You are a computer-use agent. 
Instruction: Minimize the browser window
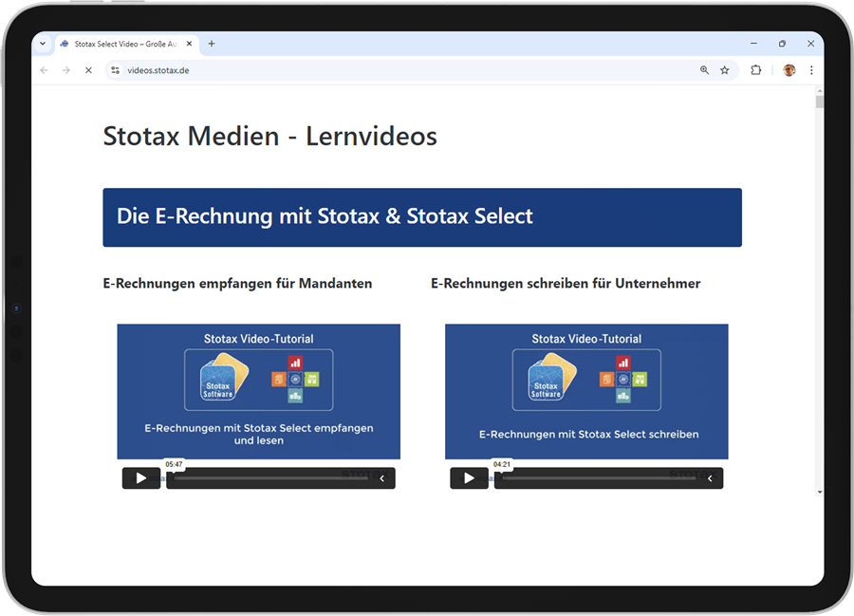tap(753, 44)
